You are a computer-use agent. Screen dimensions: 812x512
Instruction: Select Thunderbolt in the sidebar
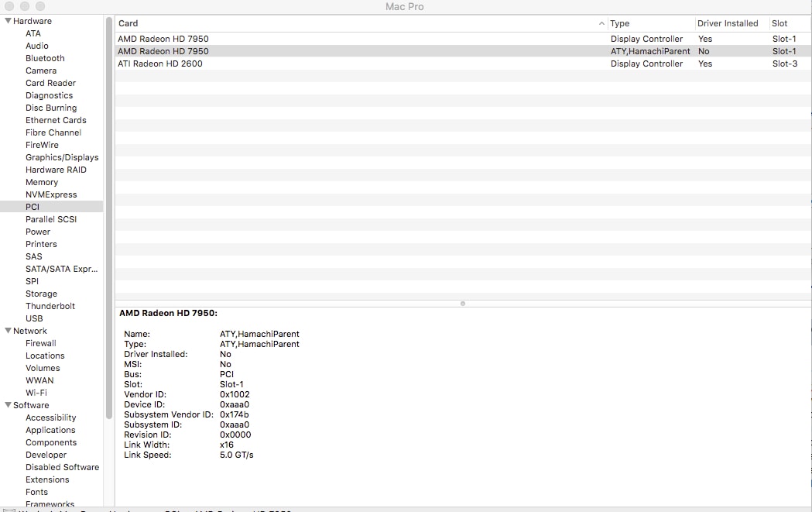(50, 306)
